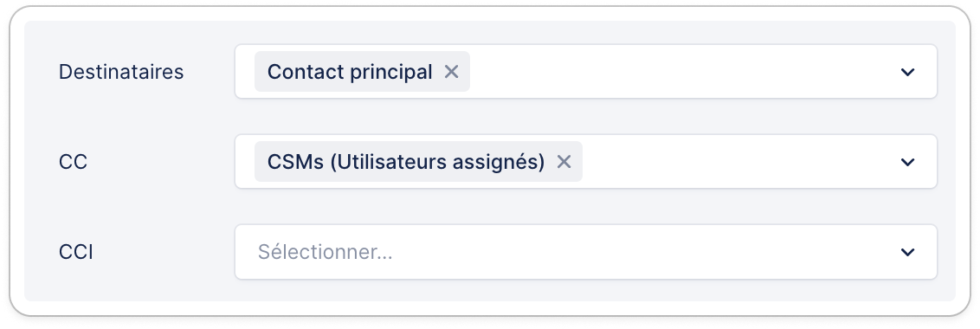980x329 pixels.
Task: Expand the CCI dropdown arrow
Action: pos(907,252)
